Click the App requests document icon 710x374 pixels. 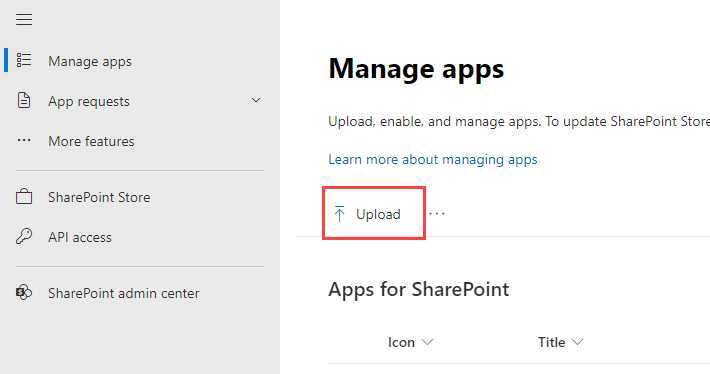pyautogui.click(x=24, y=101)
